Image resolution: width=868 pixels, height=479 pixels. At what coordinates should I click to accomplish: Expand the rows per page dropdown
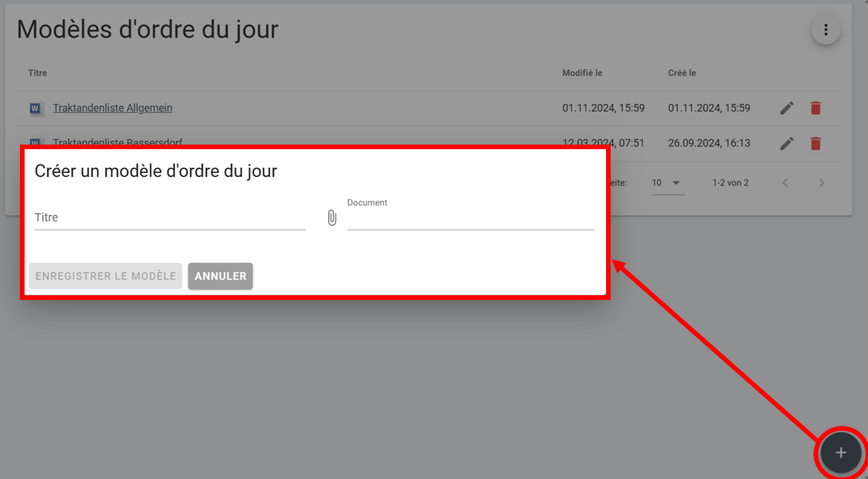[x=667, y=183]
